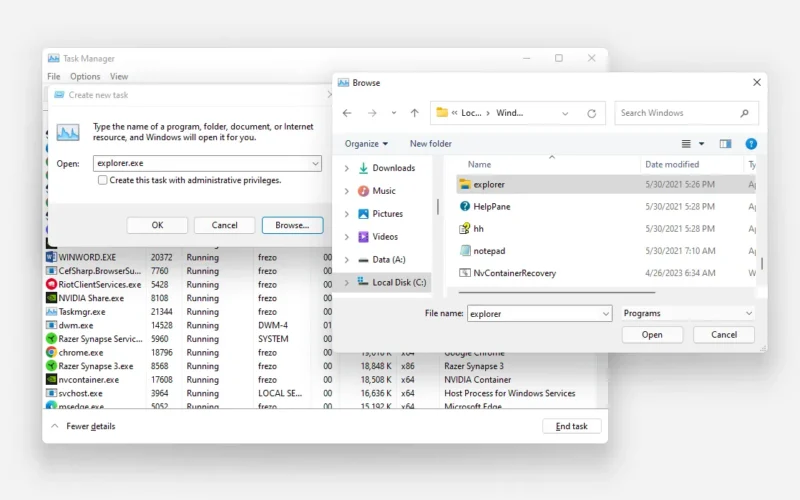Expand the Local Disk (C:) node
This screenshot has height=500, width=800.
pos(346,282)
